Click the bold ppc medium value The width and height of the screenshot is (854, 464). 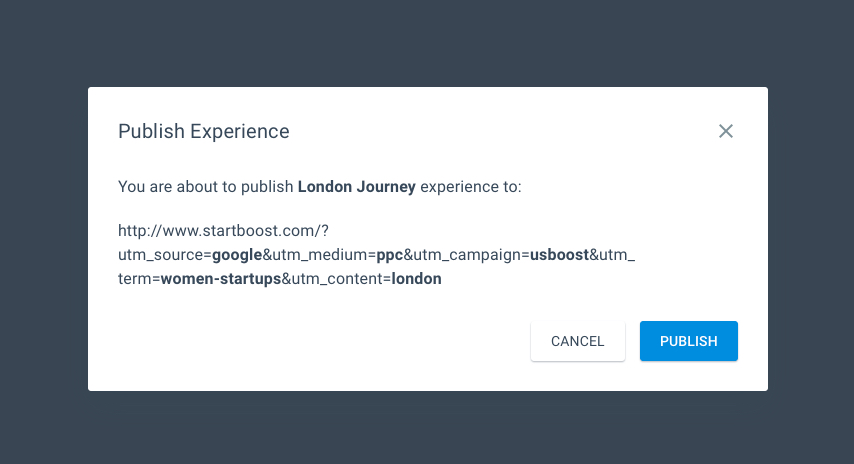tap(390, 255)
